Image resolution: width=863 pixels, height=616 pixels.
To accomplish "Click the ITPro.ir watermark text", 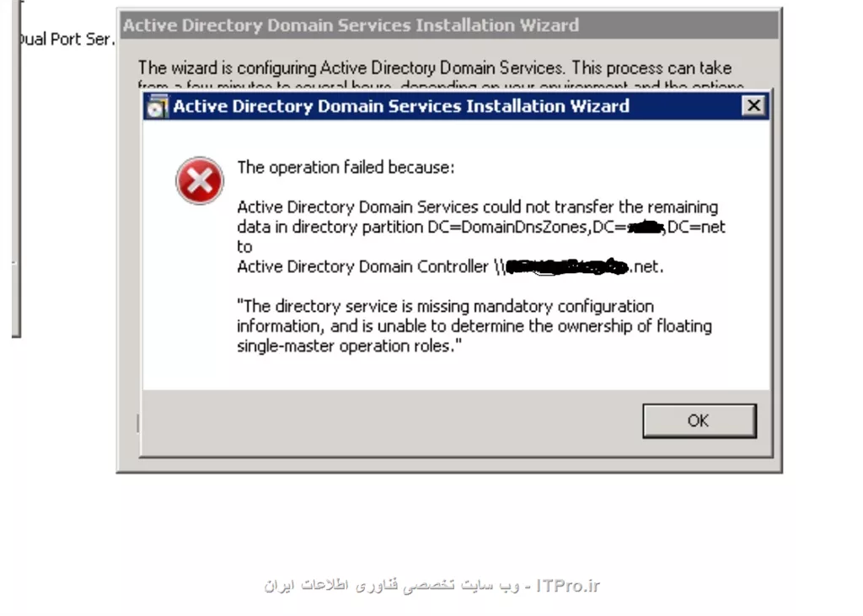I will click(567, 585).
